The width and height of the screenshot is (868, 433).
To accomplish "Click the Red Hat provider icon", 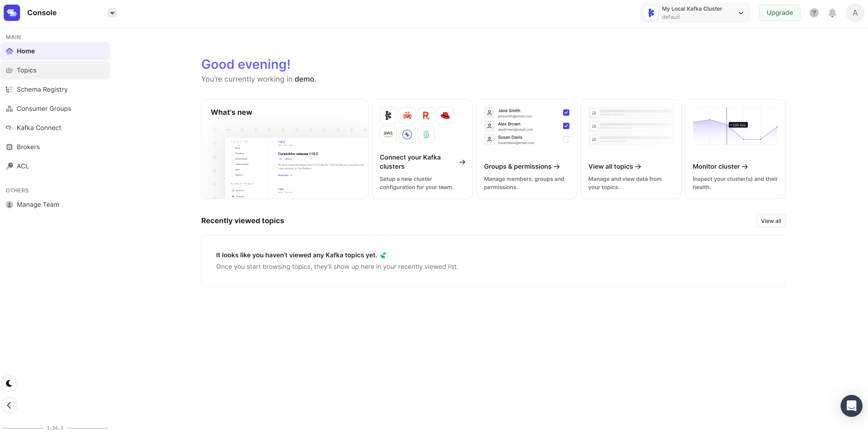I will point(445,116).
